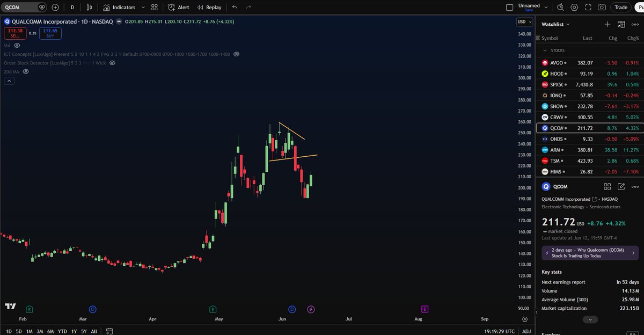The image size is (644, 335).
Task: Sort watchlist by Last column
Action: 588,38
